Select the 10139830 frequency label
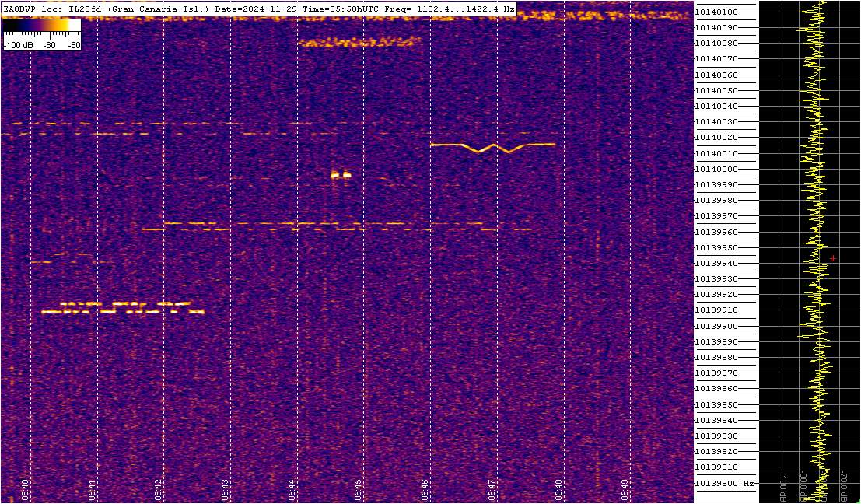 716,436
